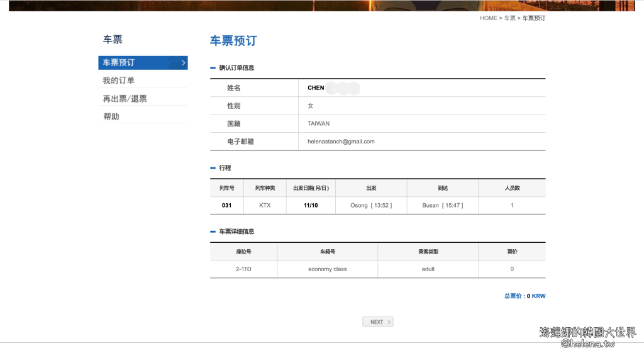The width and height of the screenshot is (644, 353).
Task: Click the blue dash icon beside 确认订单信息
Action: pyautogui.click(x=213, y=67)
